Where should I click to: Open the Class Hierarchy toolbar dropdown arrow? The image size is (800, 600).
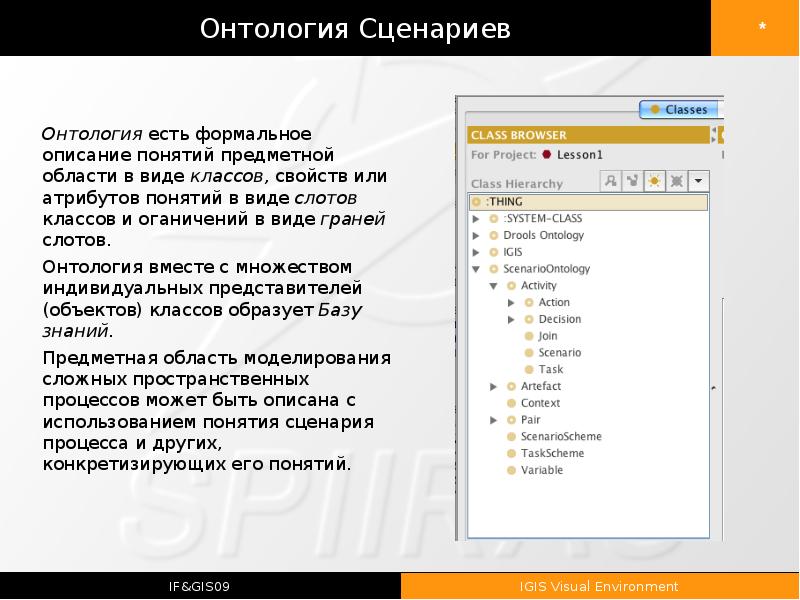click(x=699, y=181)
